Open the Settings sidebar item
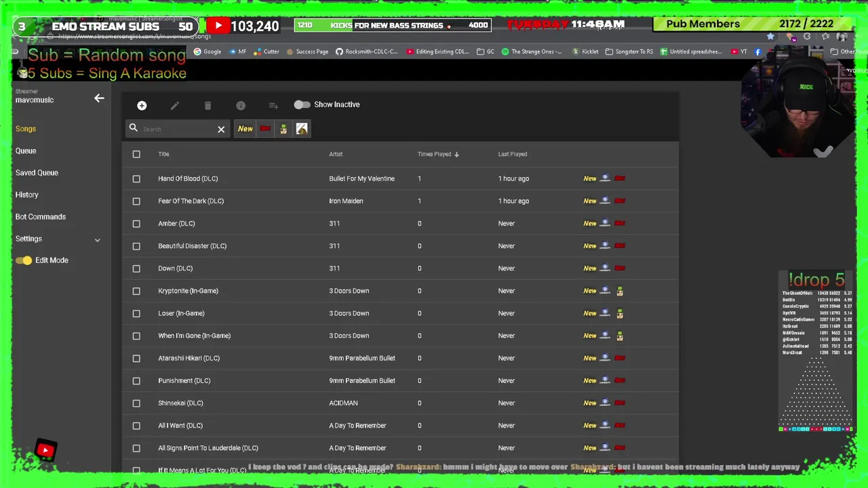Screen dimensions: 868x488 tap(28, 239)
